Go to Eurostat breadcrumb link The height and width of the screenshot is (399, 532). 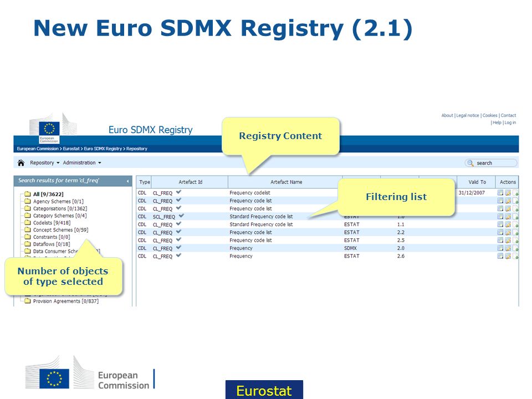click(x=71, y=149)
